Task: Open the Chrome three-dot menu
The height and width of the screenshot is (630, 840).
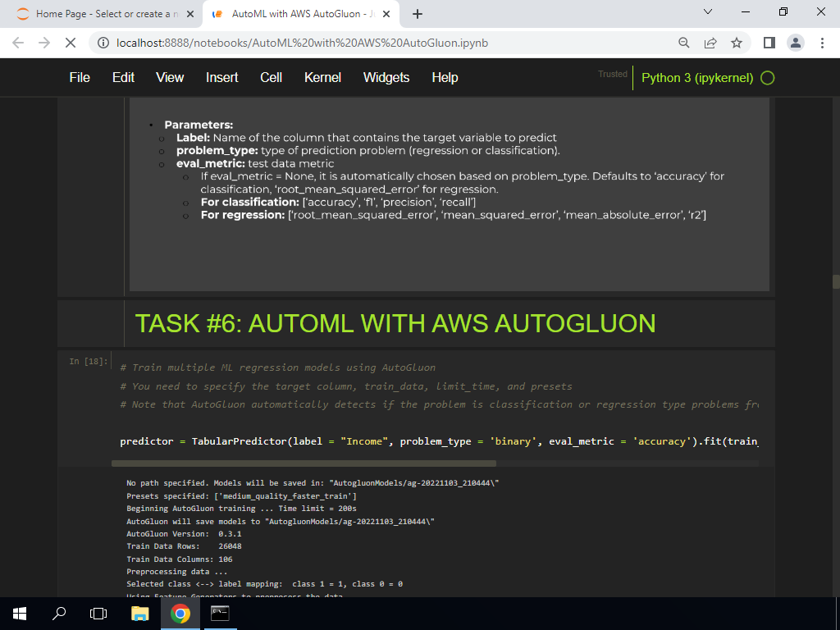Action: 822,43
